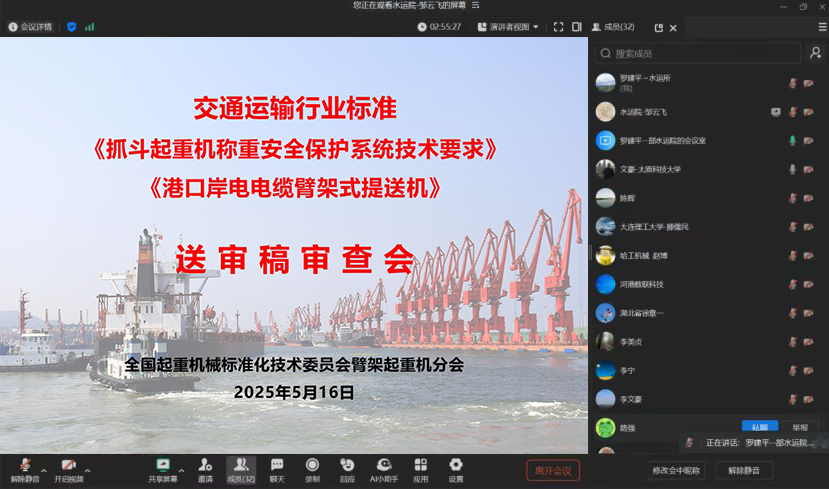Click the 离开会议 leave meeting button

click(553, 470)
